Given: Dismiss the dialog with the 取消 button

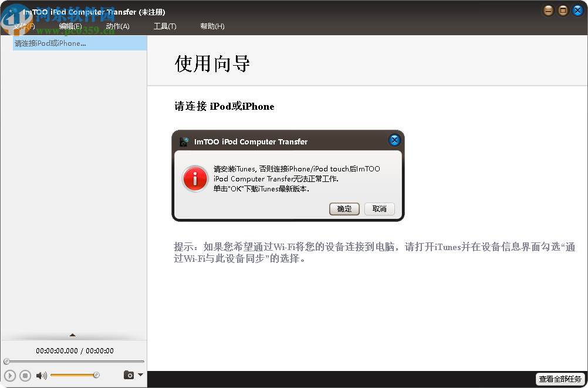Looking at the screenshot, I should 380,208.
